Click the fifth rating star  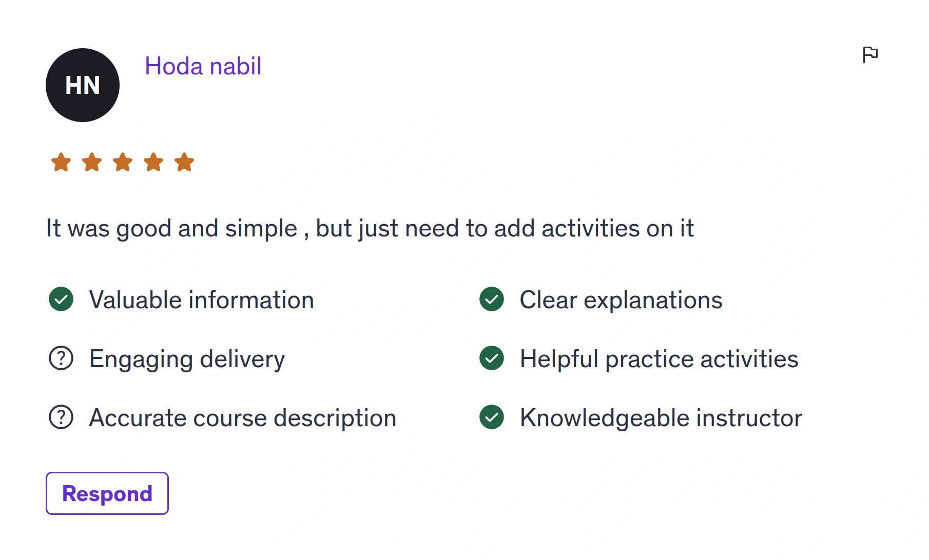tap(184, 162)
